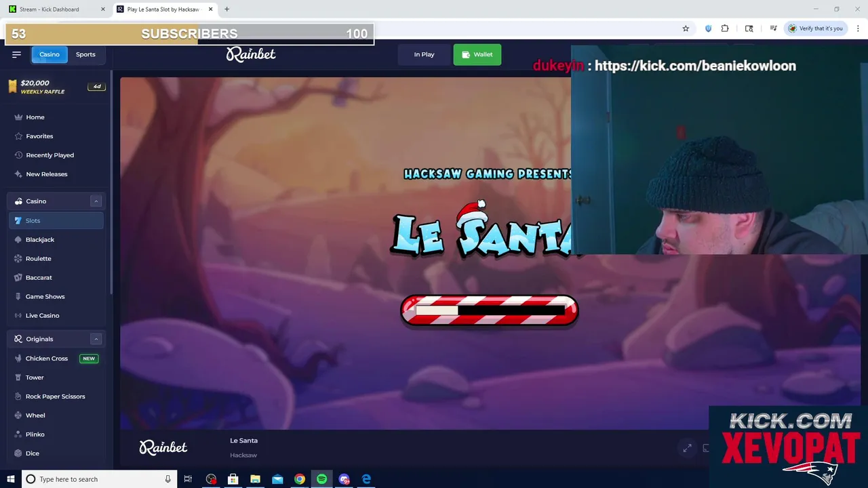Click the candy cane loading bar
Viewport: 868px width, 488px height.
pyautogui.click(x=490, y=310)
